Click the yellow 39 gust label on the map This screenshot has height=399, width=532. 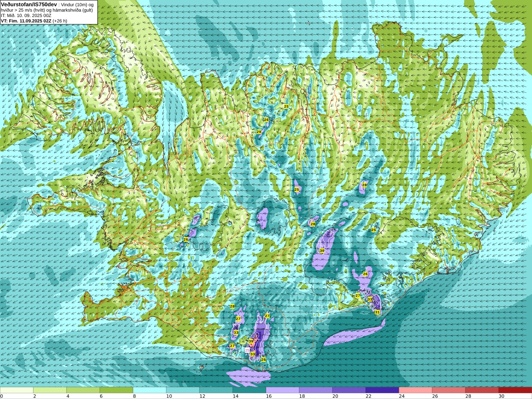pyautogui.click(x=251, y=341)
